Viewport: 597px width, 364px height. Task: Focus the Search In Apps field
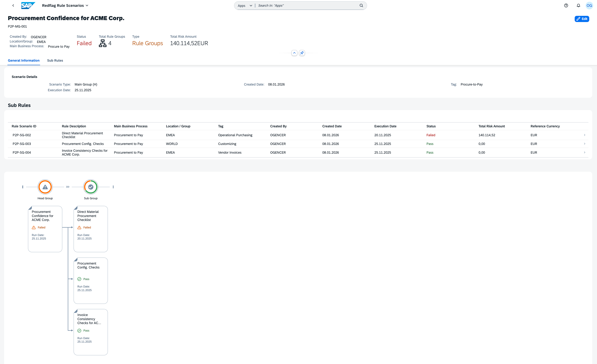tap(308, 6)
